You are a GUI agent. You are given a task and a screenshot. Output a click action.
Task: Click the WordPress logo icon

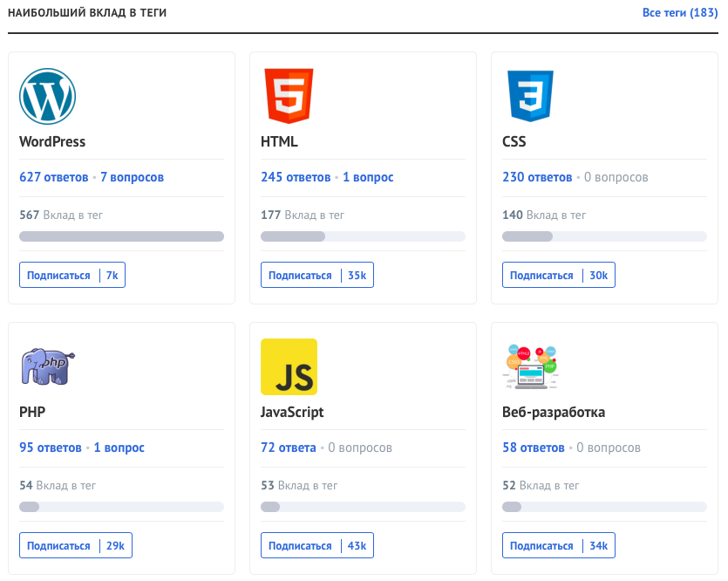coord(47,97)
